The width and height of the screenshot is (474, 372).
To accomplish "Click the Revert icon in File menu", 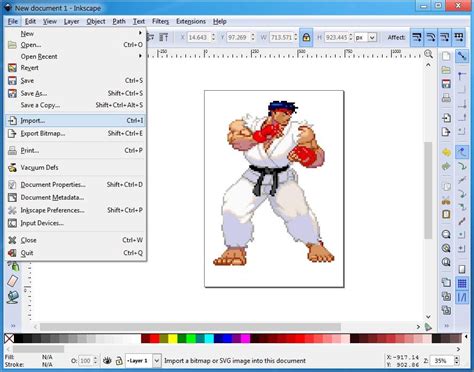I will pyautogui.click(x=12, y=68).
